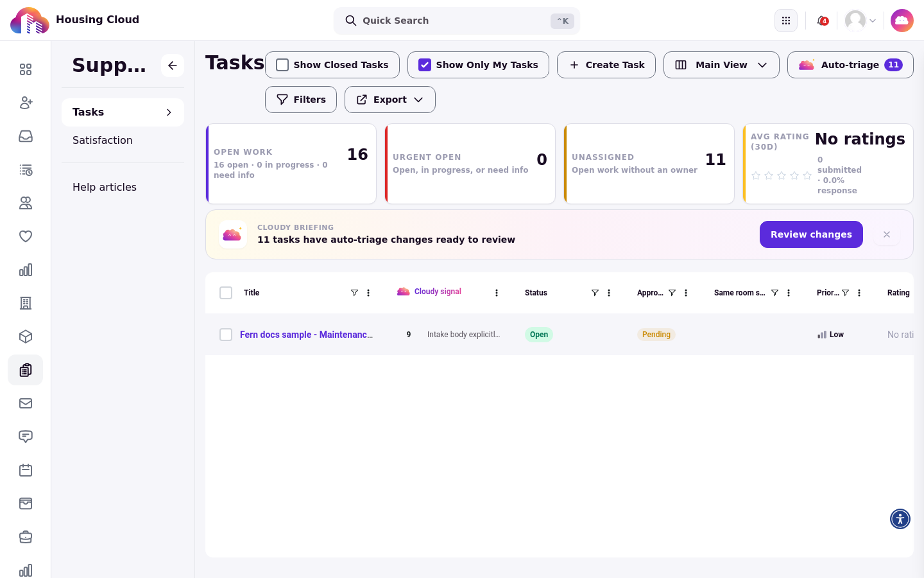Tick the select-all checkbox in the table header
This screenshot has height=578, width=924.
[226, 293]
